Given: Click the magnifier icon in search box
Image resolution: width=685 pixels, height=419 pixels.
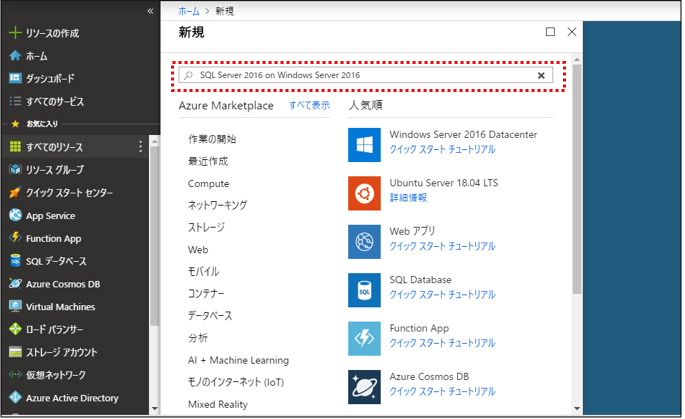Looking at the screenshot, I should pyautogui.click(x=189, y=75).
